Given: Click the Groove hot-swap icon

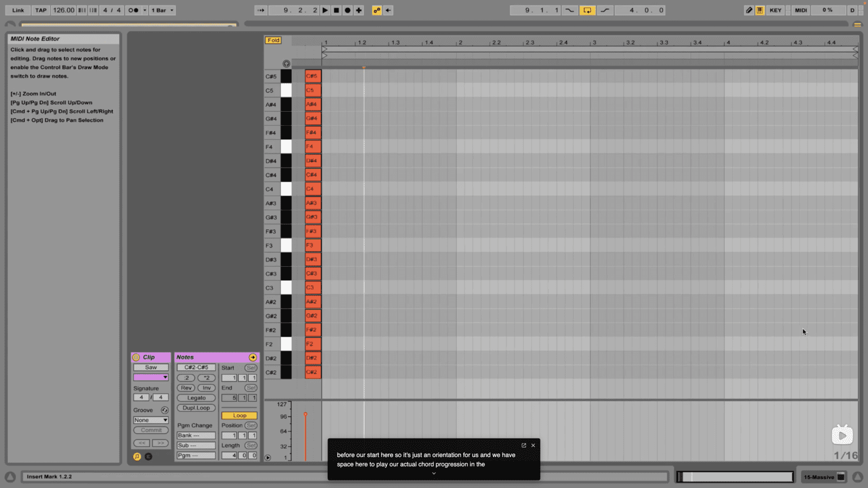Looking at the screenshot, I should pos(164,410).
